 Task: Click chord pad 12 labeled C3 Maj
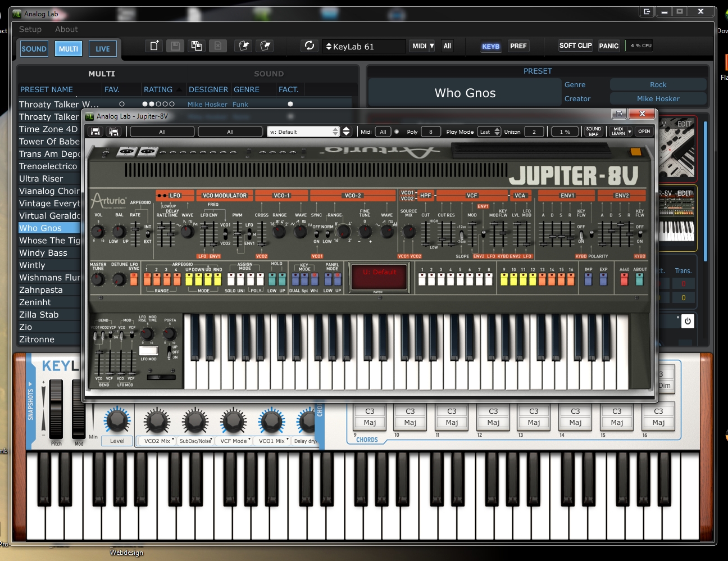pos(493,417)
